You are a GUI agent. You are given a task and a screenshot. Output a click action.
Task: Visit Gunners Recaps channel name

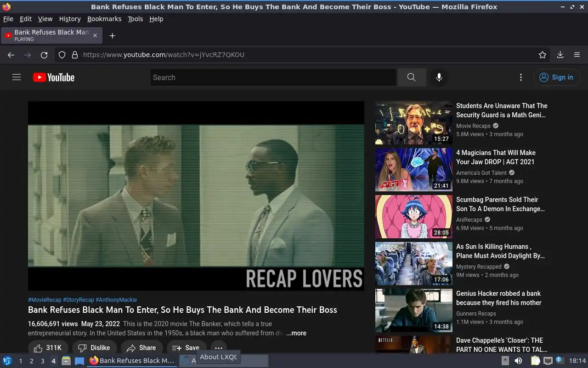[476, 313]
